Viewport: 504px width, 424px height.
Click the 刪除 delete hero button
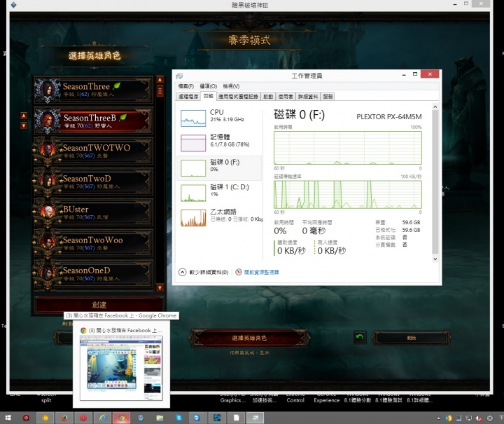pos(412,338)
